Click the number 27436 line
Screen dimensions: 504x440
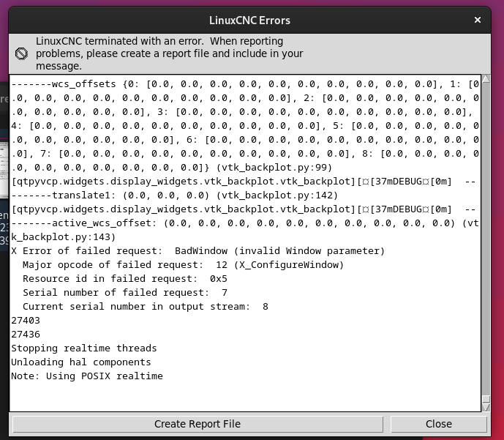(x=26, y=334)
